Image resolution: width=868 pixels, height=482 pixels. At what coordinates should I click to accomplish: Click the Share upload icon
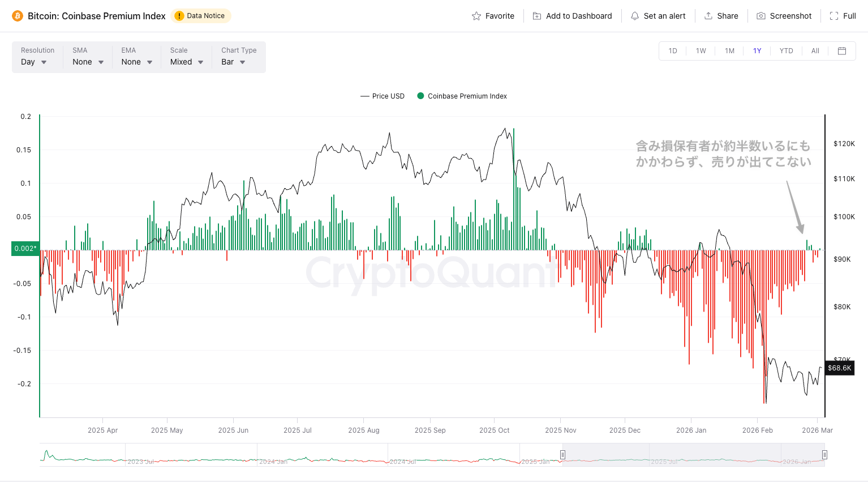coord(708,16)
